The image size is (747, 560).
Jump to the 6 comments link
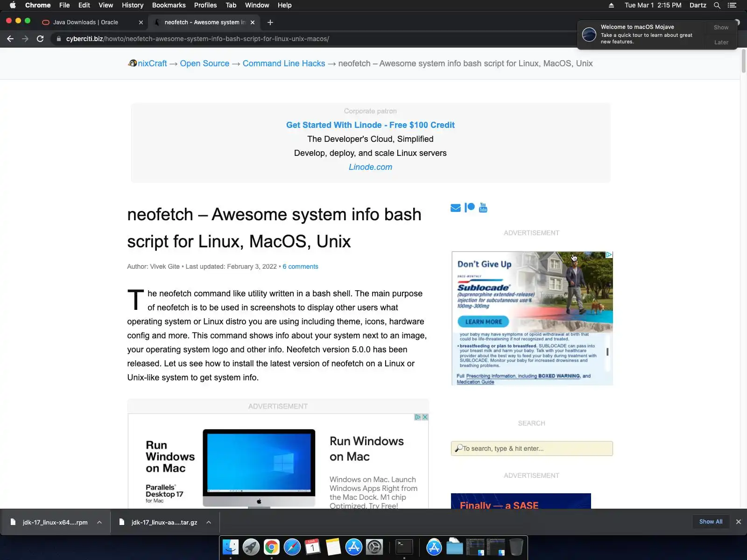300,266
